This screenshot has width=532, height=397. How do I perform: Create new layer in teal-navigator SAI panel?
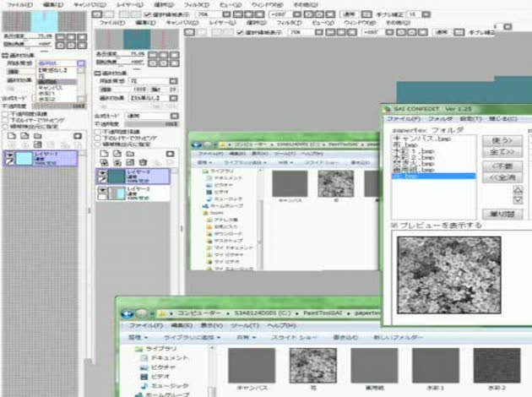click(x=104, y=154)
